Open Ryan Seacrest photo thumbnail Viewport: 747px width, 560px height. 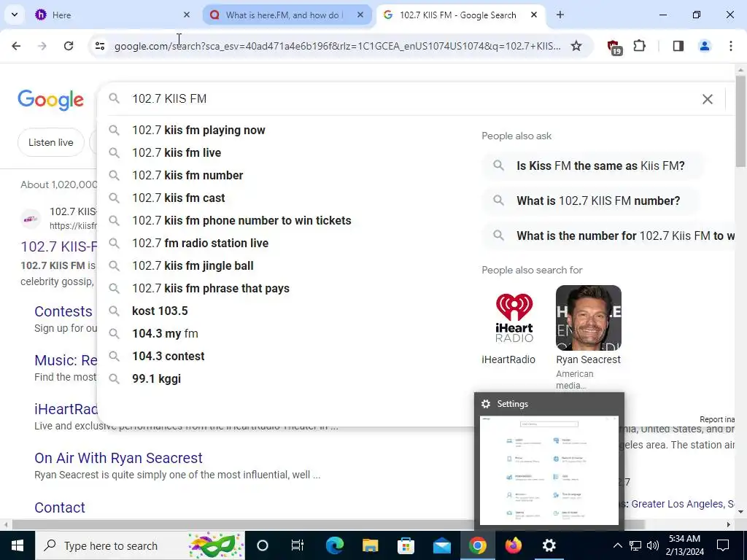(589, 318)
